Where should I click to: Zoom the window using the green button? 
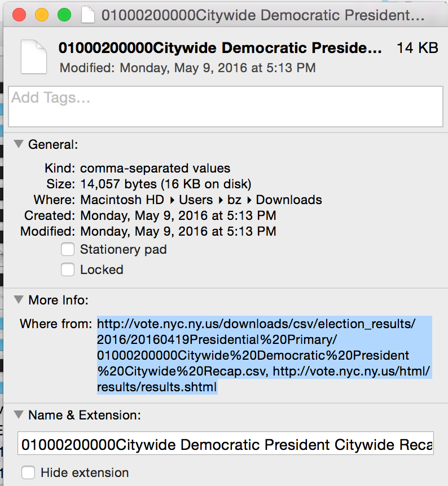tap(64, 15)
